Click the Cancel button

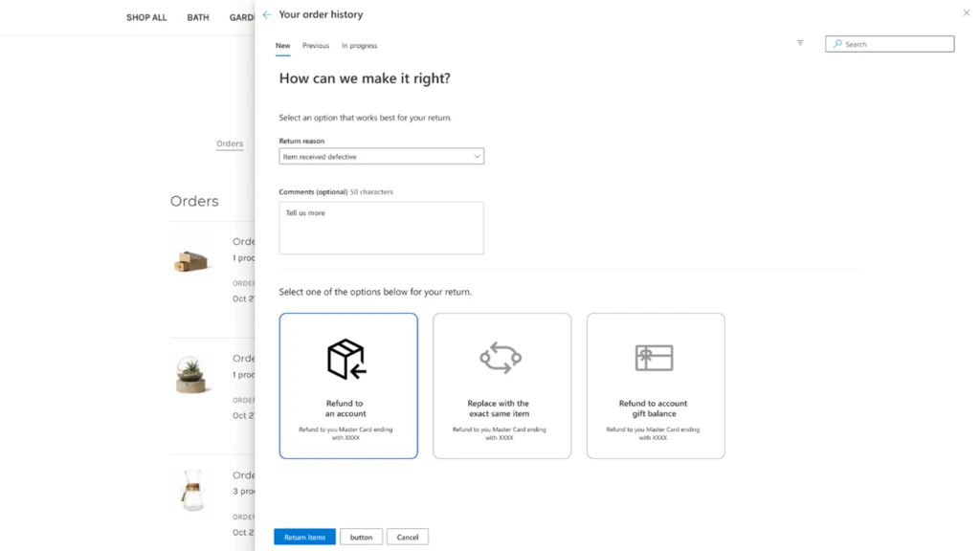point(408,537)
